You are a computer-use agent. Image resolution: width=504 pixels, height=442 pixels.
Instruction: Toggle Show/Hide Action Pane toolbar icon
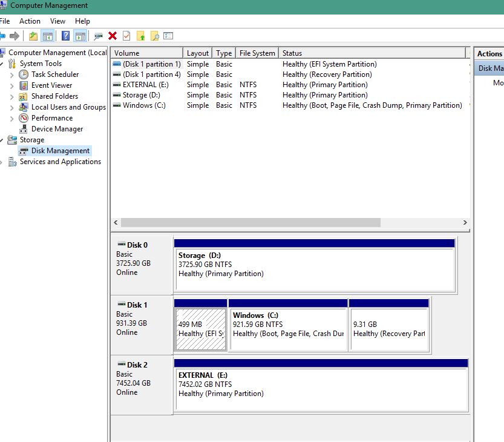[80, 36]
